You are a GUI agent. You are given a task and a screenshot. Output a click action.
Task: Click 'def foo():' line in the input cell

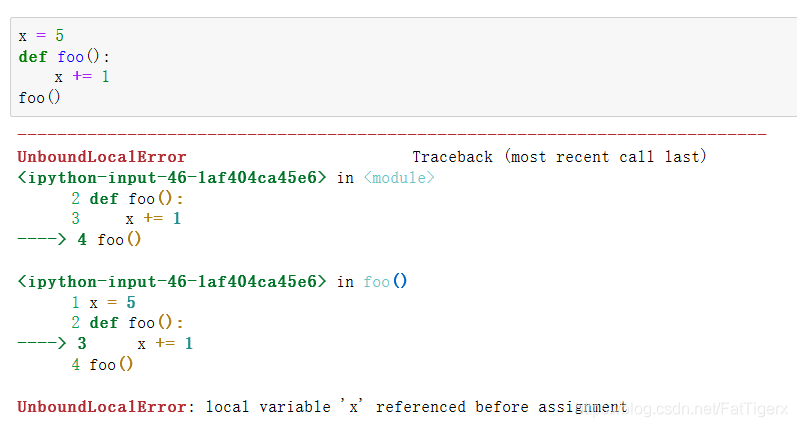pos(64,56)
